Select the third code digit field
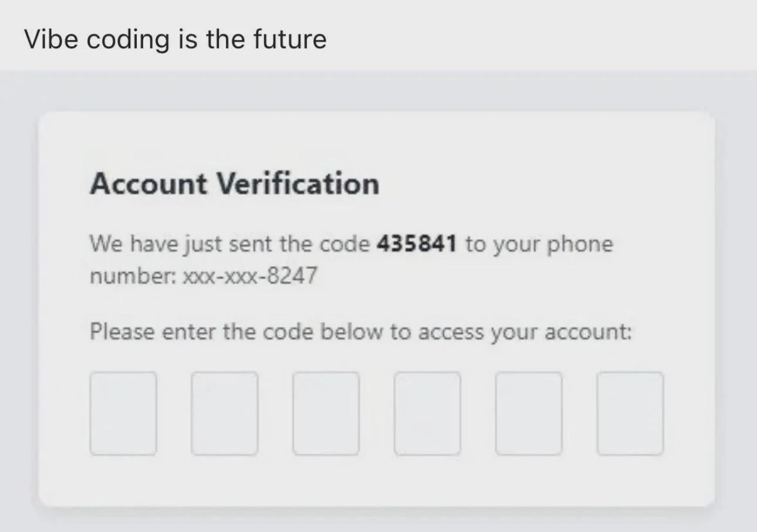The width and height of the screenshot is (757, 532). click(x=326, y=414)
